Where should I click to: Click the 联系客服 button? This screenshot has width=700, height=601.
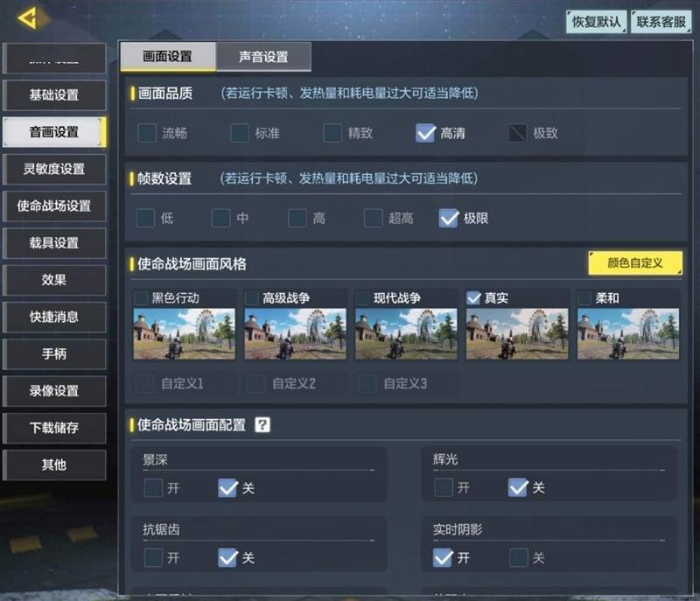click(661, 22)
